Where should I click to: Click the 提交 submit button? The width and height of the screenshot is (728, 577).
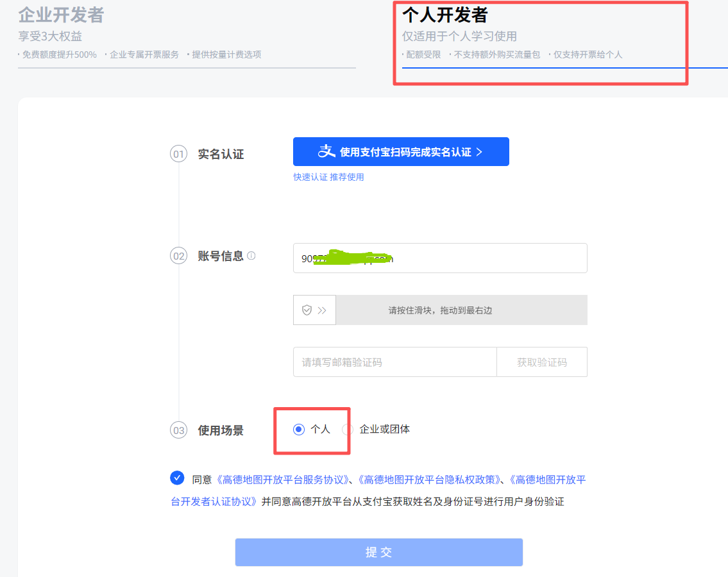(x=378, y=552)
